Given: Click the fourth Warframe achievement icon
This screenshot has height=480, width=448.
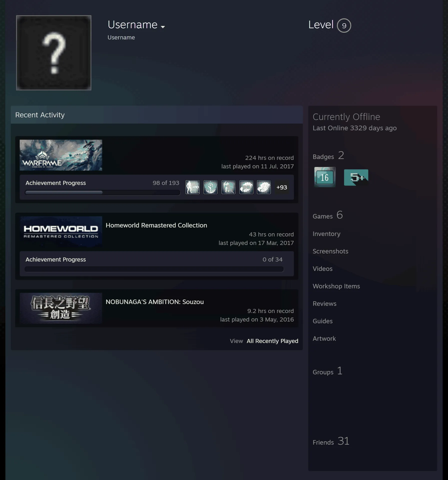Looking at the screenshot, I should pyautogui.click(x=246, y=187).
